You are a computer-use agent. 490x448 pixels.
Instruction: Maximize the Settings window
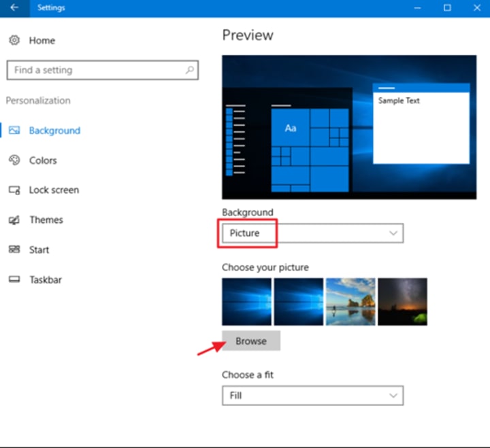tap(447, 7)
